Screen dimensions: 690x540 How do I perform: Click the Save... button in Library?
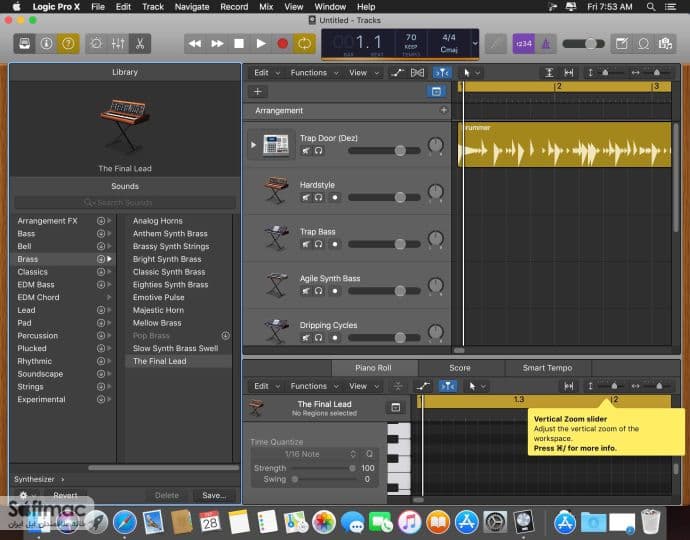click(x=214, y=495)
